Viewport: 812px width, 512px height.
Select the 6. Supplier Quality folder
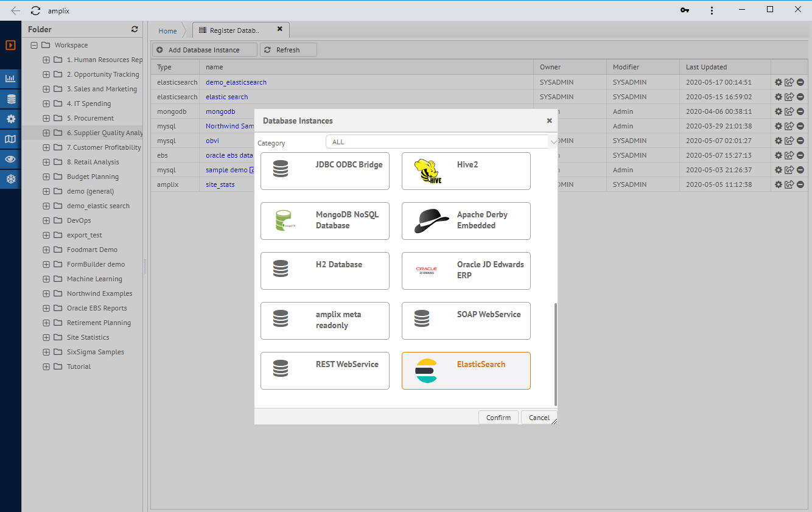pos(105,133)
